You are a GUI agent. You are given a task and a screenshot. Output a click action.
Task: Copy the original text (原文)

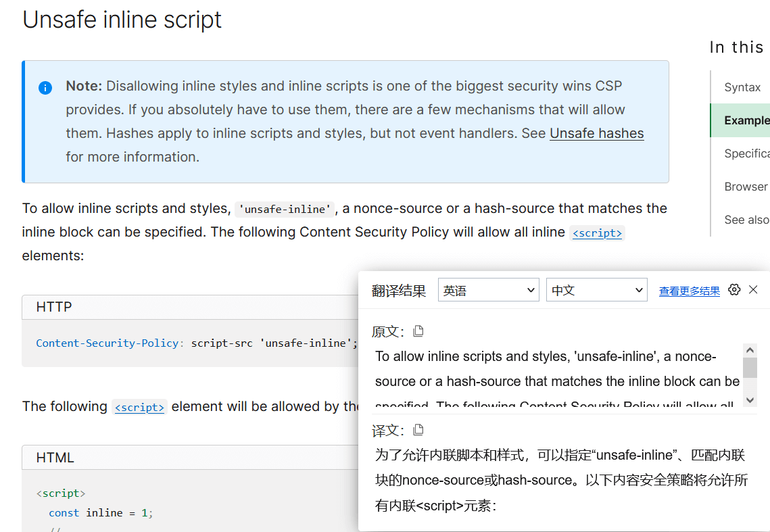click(418, 331)
